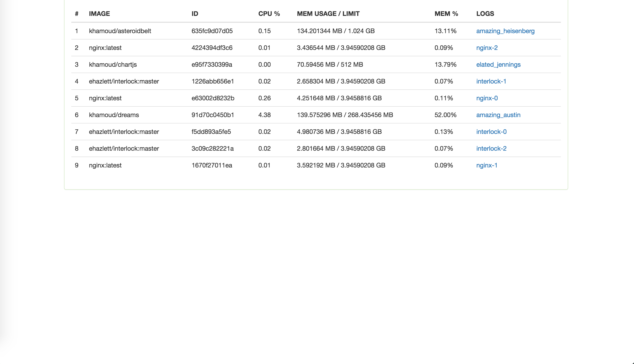Select container ID 635fc9d07d05

point(212,31)
